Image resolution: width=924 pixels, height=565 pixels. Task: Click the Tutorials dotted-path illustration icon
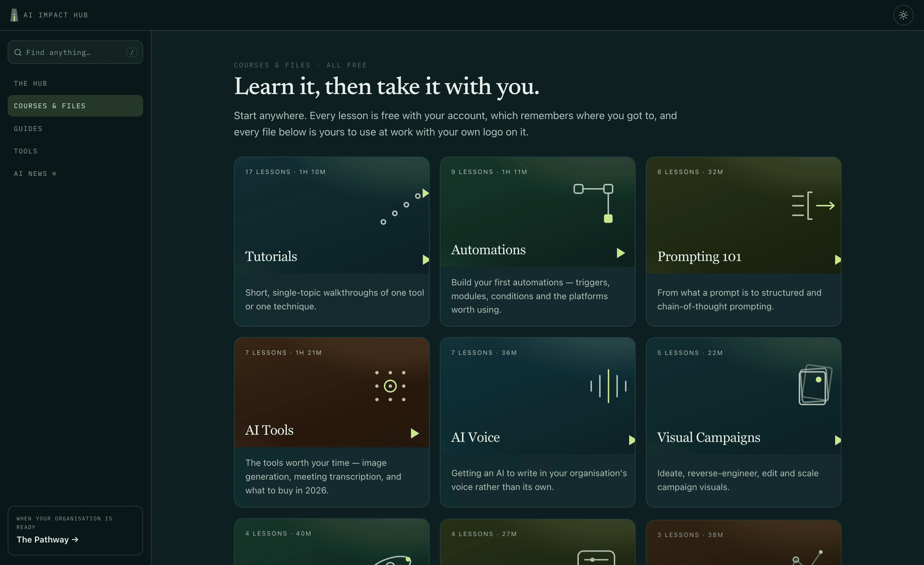click(x=404, y=207)
